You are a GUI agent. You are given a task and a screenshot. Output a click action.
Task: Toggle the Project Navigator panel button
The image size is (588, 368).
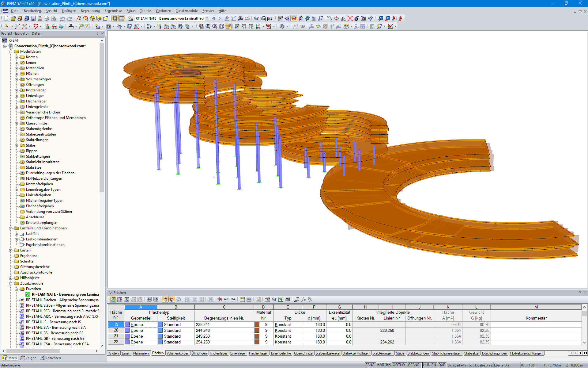point(115,18)
